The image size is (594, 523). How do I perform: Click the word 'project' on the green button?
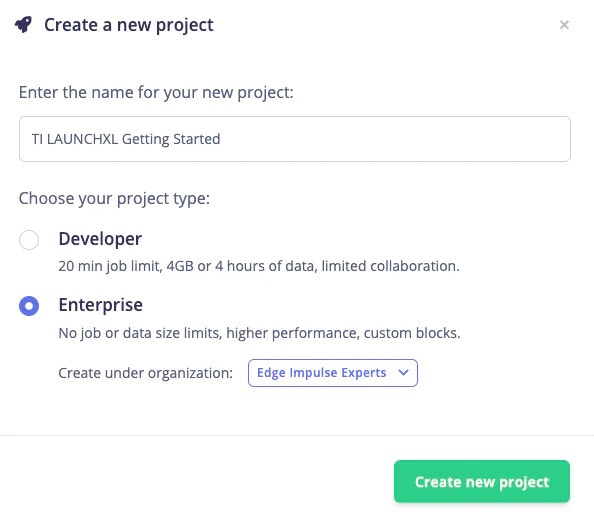click(524, 482)
